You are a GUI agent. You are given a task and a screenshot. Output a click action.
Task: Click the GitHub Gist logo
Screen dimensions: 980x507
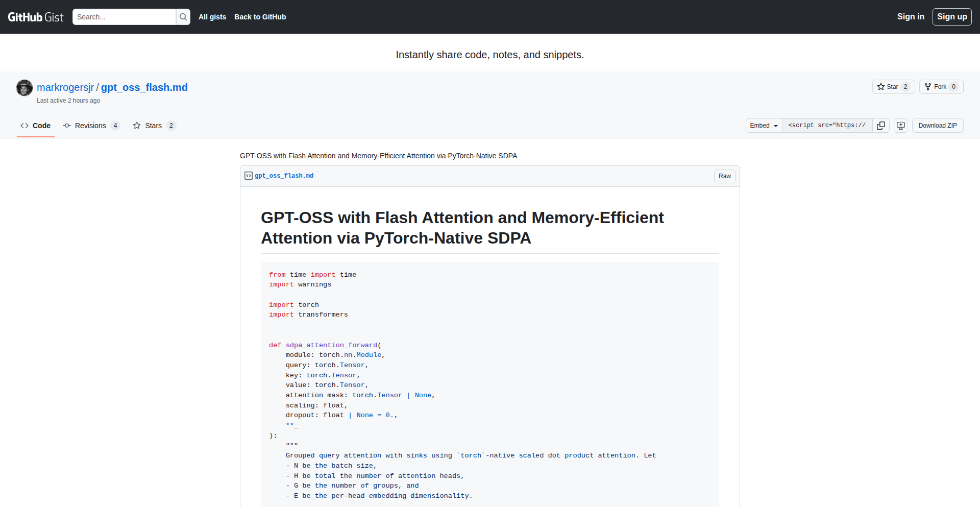[35, 16]
